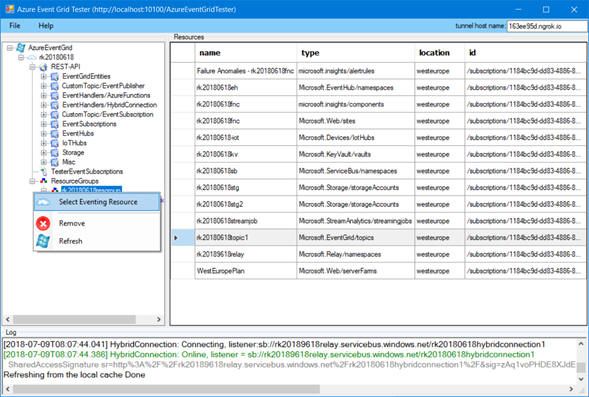Click the Storage folder icon

tap(54, 152)
